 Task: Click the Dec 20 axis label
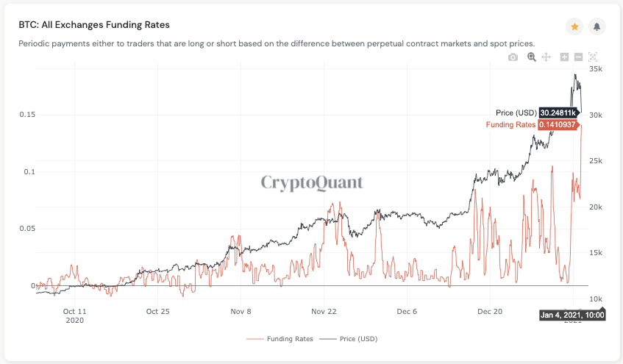click(490, 312)
